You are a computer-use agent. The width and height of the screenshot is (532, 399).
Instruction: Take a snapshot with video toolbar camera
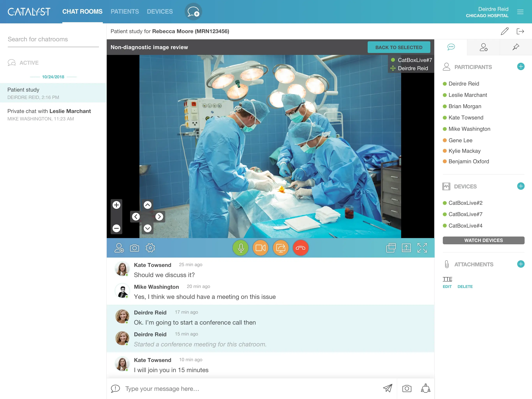pos(134,248)
